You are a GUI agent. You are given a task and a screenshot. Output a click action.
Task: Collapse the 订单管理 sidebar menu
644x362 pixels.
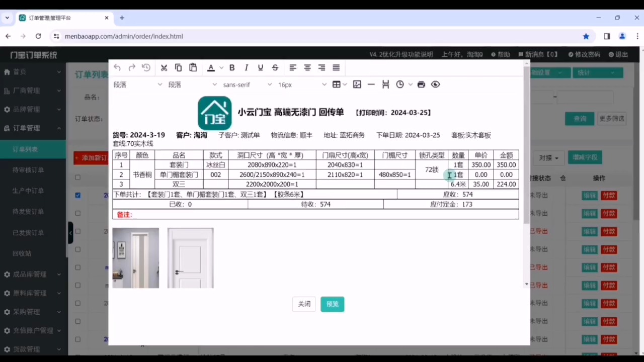point(33,128)
